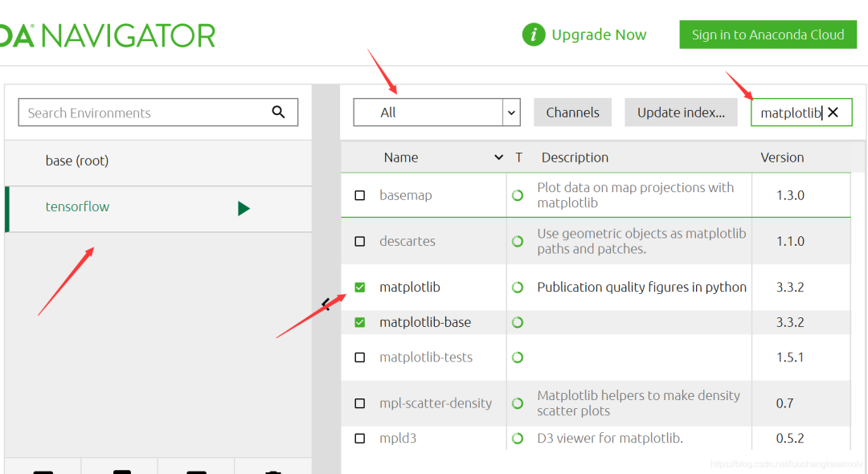
Task: Click the Description column header
Action: click(575, 157)
